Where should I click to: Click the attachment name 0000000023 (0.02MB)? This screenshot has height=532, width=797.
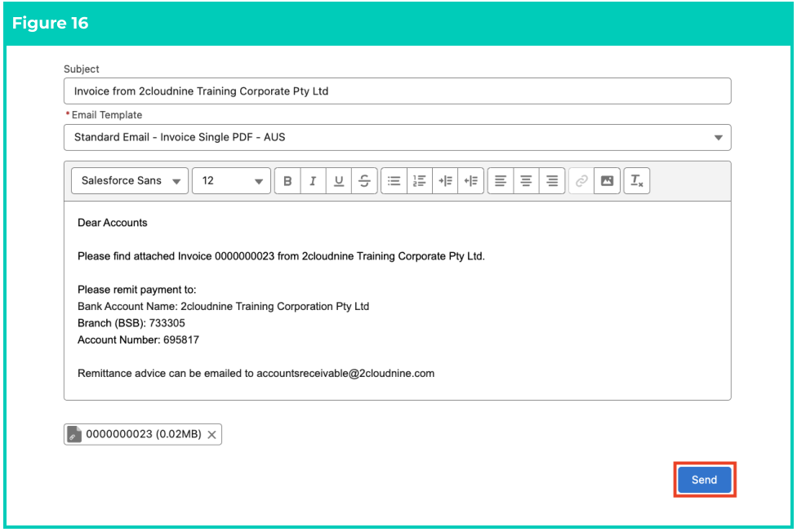[x=144, y=434]
